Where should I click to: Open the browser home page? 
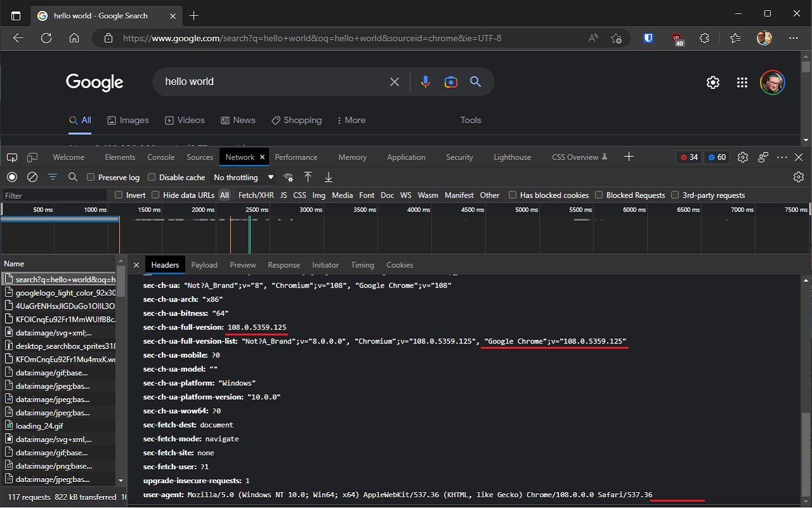click(x=74, y=38)
